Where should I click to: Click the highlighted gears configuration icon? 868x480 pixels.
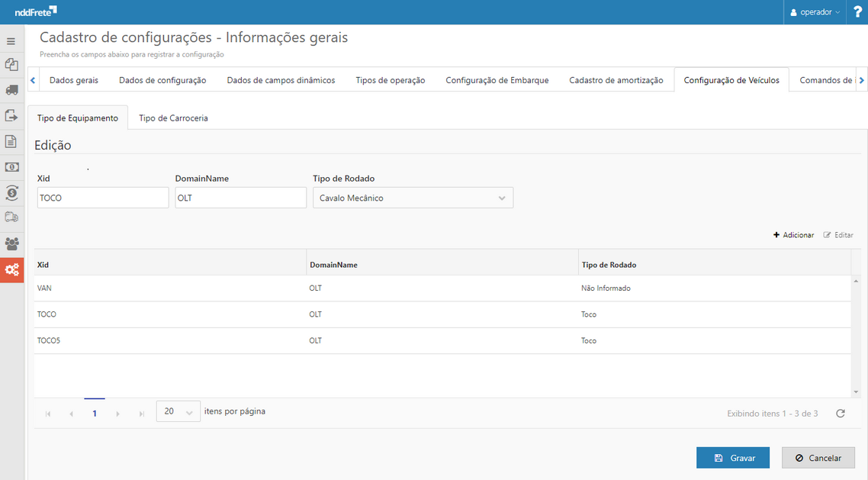point(11,269)
